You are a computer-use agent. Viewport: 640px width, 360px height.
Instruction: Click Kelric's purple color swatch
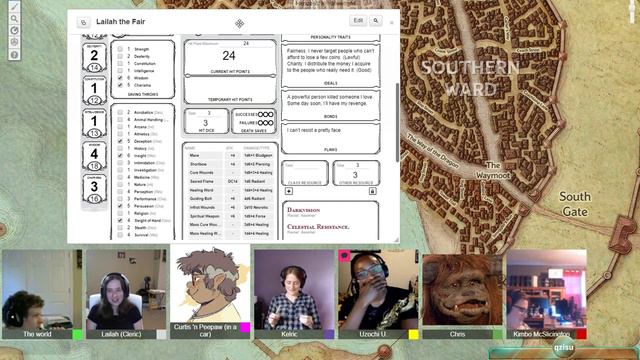[x=329, y=335]
